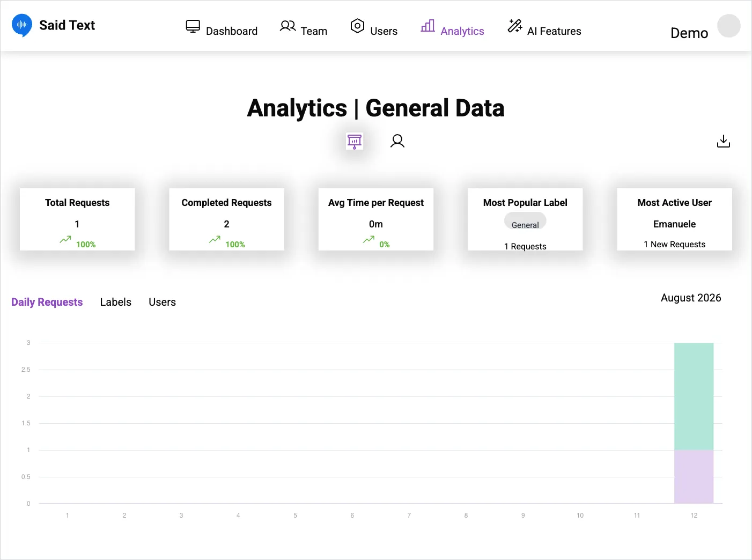Click the Total Requests card title
Viewport: 752px width, 560px height.
77,203
